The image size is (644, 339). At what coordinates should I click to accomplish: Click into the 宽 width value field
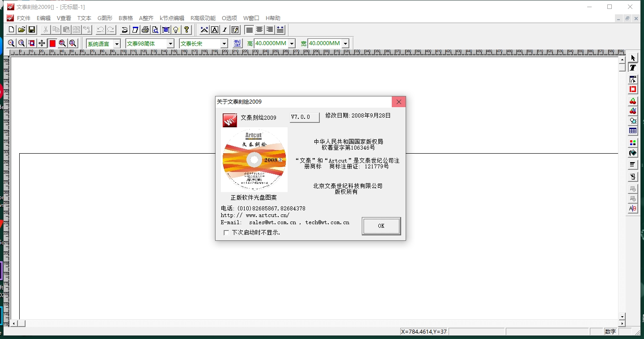[x=325, y=44]
